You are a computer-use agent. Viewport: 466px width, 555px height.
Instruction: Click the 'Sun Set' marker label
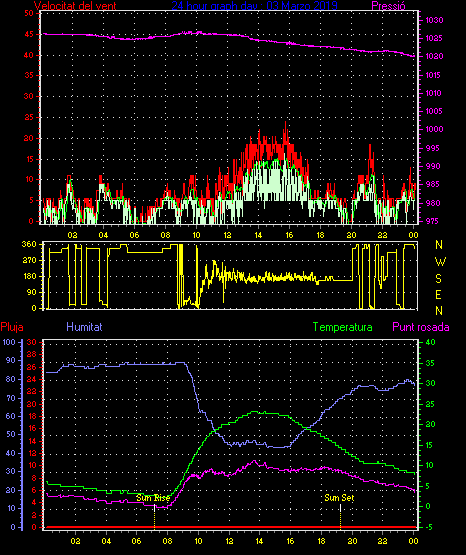339,498
